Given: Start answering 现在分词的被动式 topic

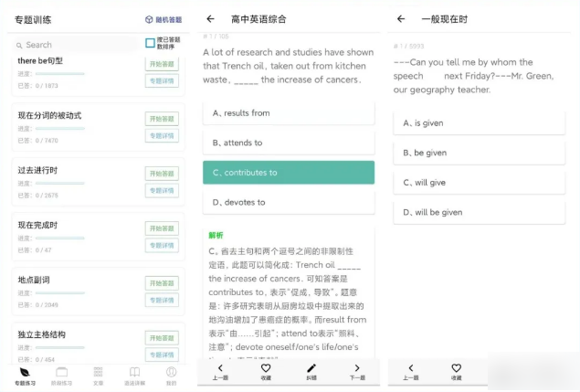Looking at the screenshot, I should (162, 119).
